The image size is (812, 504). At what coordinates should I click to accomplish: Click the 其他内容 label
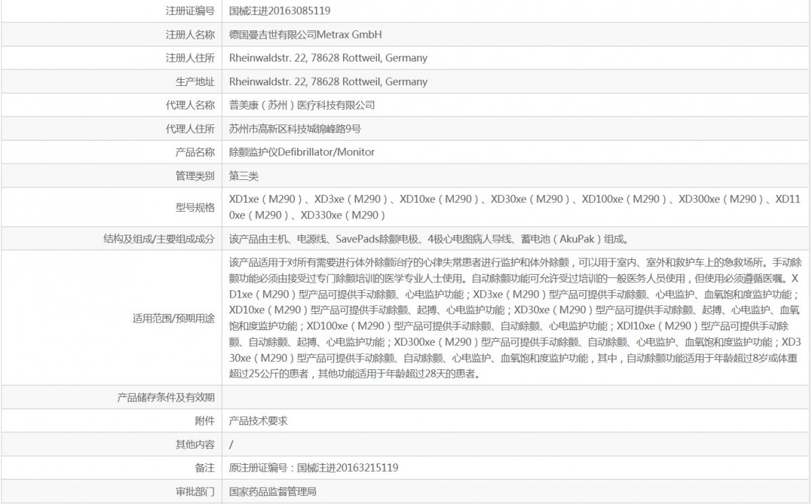click(x=195, y=444)
